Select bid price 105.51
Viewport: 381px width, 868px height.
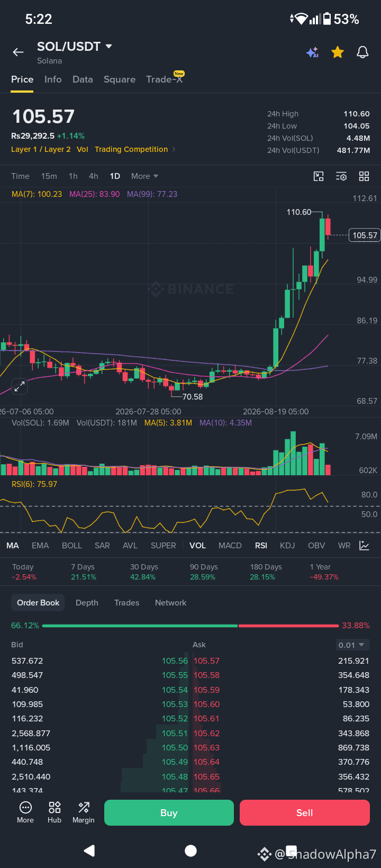pyautogui.click(x=175, y=734)
